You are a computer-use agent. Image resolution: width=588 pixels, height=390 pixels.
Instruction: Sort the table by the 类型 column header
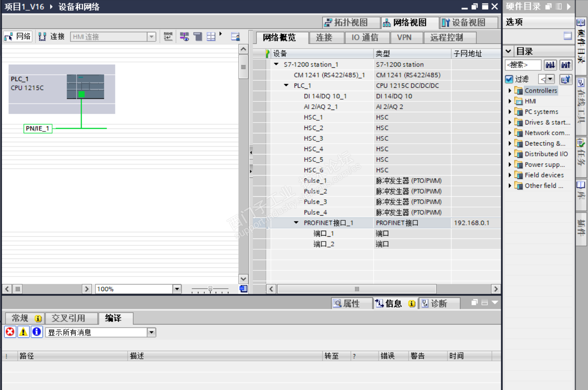(412, 54)
